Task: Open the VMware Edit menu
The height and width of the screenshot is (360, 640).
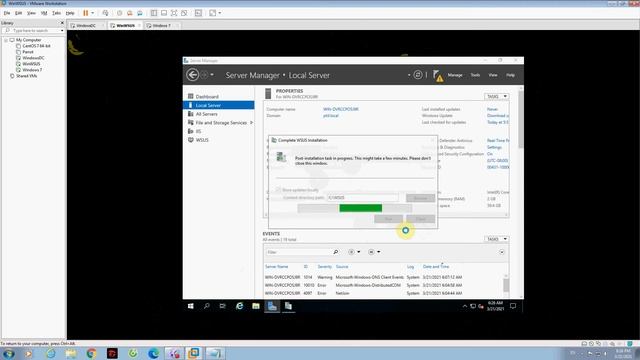Action: 18,13
